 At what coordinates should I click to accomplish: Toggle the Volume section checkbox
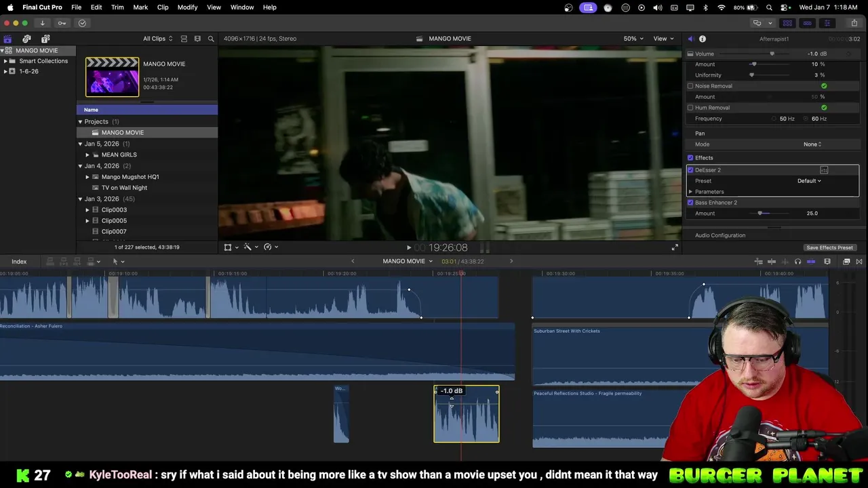690,54
